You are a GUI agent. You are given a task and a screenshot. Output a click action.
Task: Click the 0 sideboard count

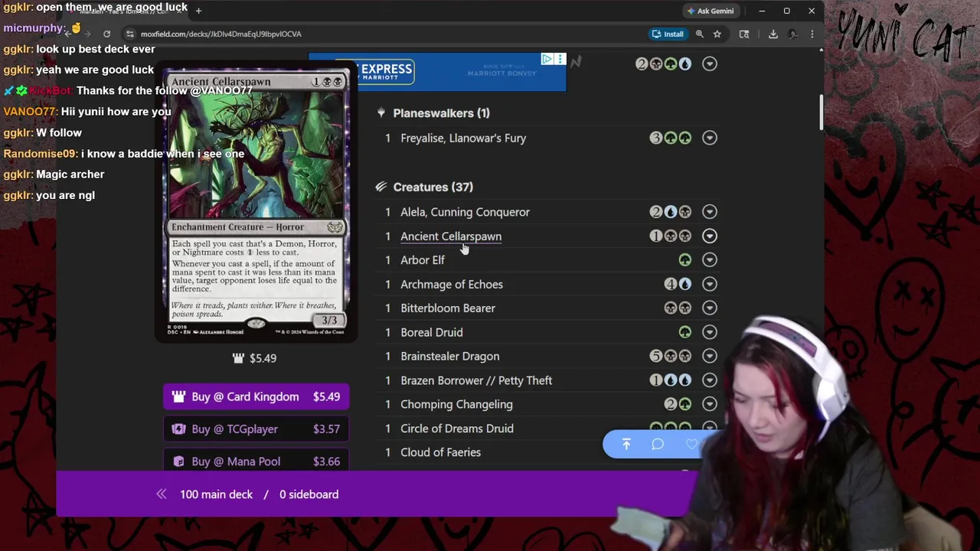(309, 494)
